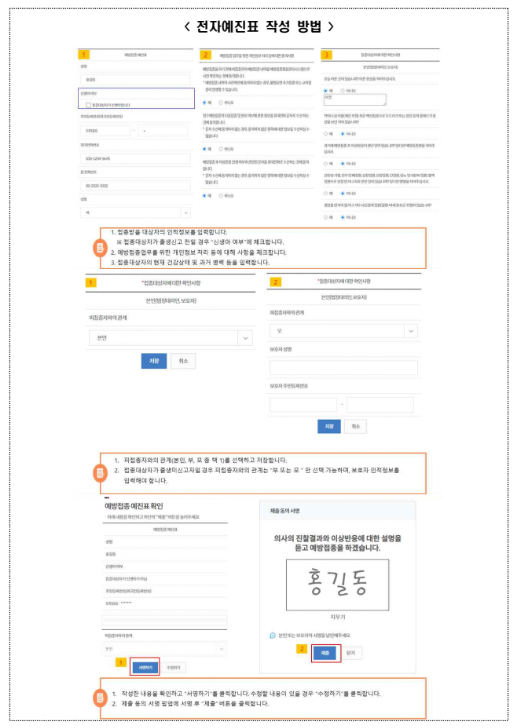Select 아니오 for the fifth health check question

point(343,217)
